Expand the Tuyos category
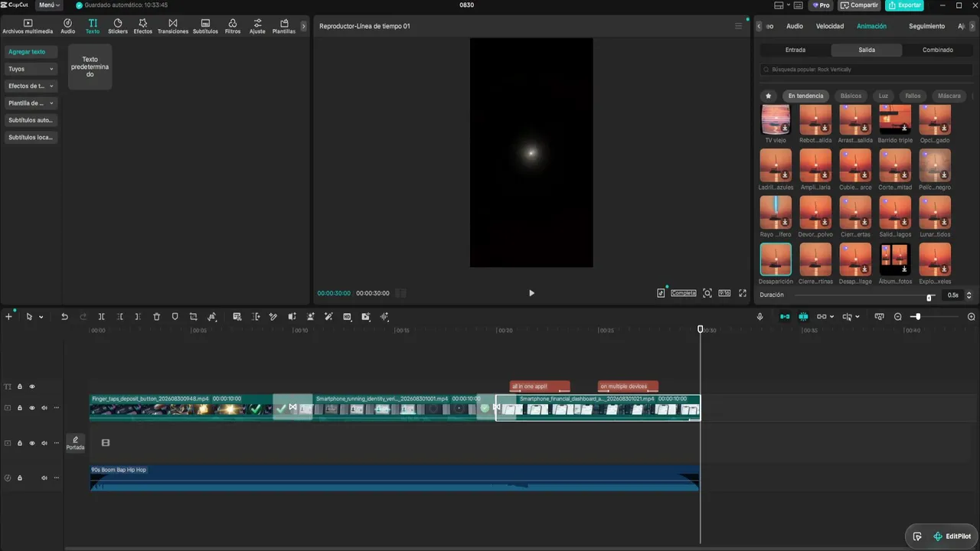Viewport: 980px width, 551px height. (31, 69)
